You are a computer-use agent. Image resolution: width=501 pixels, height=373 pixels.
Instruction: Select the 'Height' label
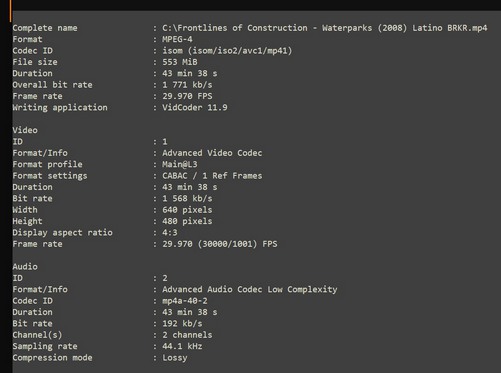point(27,221)
